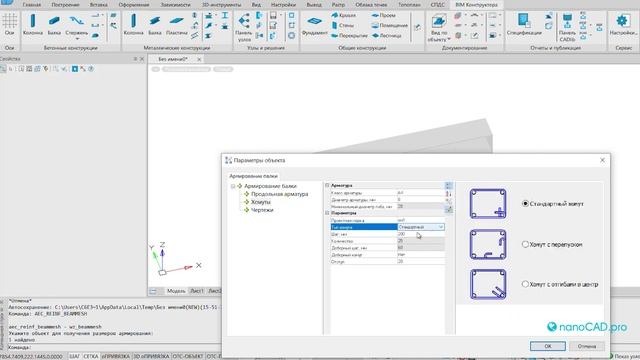Choose Колонна in Металлические конструкции group

point(133,24)
